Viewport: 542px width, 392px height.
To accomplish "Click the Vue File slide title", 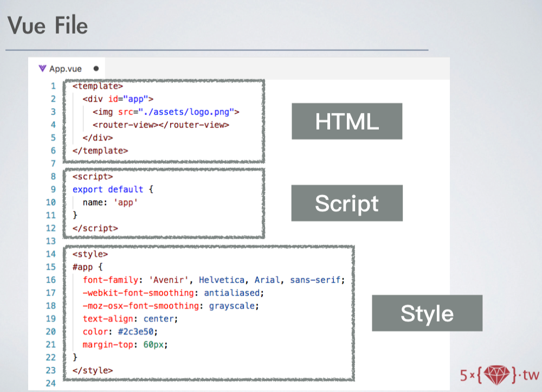I will [48, 25].
